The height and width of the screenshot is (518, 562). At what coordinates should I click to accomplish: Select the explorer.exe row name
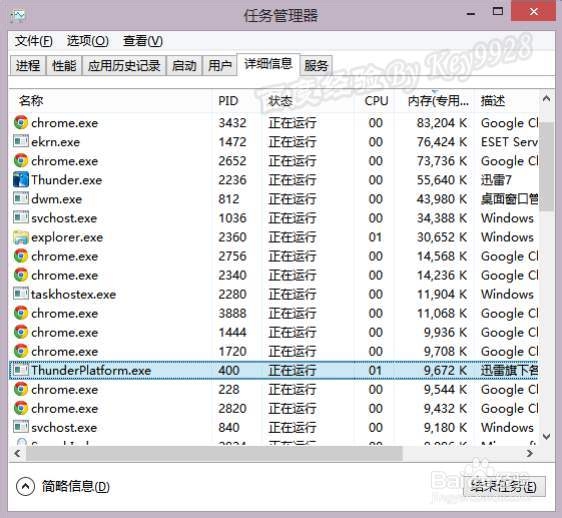click(x=67, y=237)
